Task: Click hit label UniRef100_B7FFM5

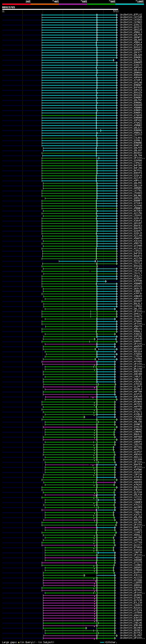Action: [x=131, y=281]
